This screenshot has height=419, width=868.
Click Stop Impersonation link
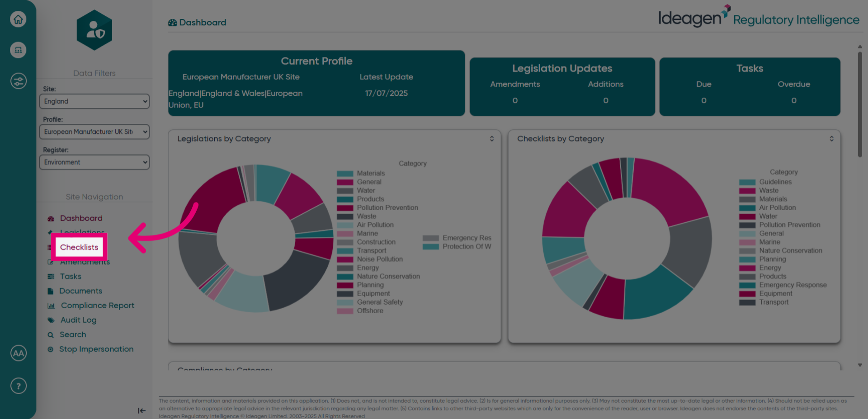[96, 349]
